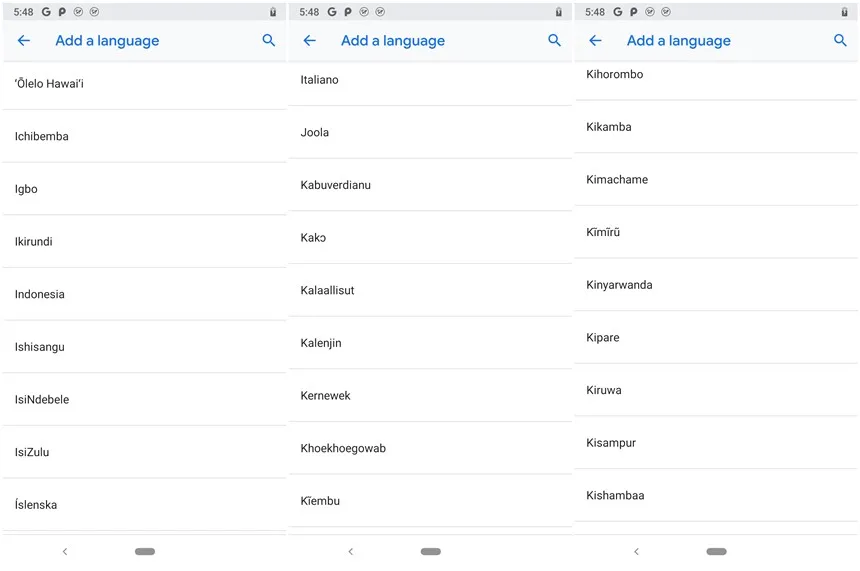Tap the back arrow in the middle phone screen
This screenshot has height=571, width=860.
coord(309,40)
